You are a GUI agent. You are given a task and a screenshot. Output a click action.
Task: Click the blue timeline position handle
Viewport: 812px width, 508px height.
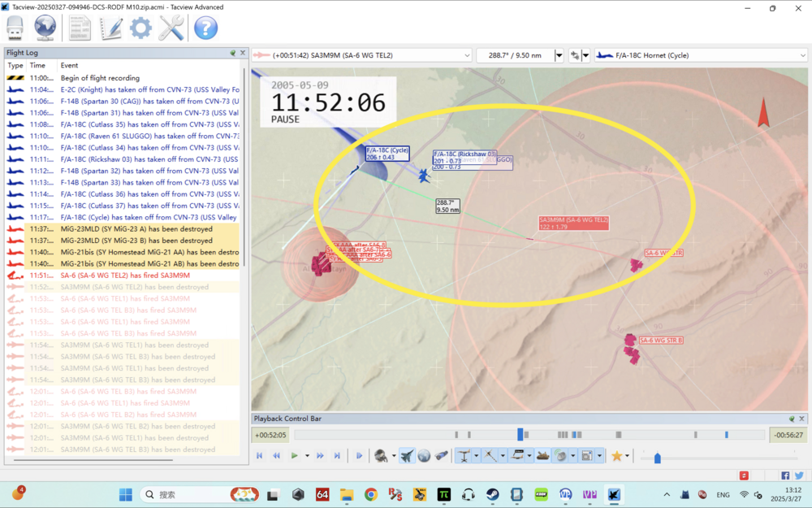(x=520, y=434)
